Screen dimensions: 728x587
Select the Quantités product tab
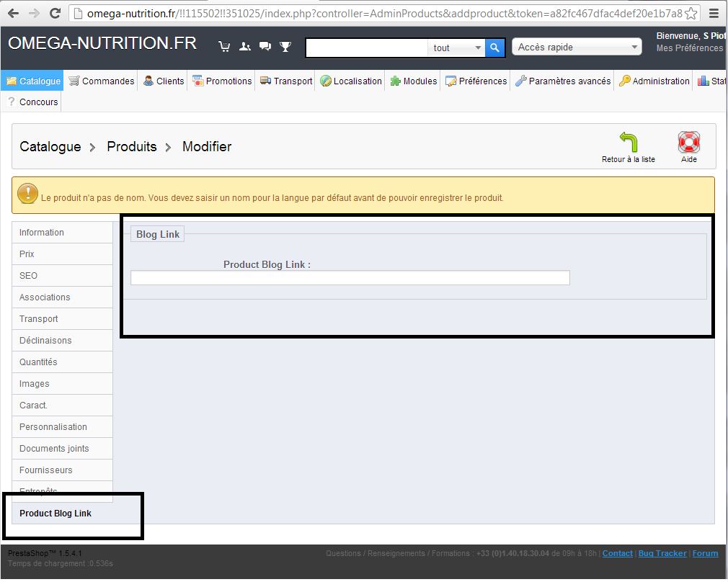(62, 362)
